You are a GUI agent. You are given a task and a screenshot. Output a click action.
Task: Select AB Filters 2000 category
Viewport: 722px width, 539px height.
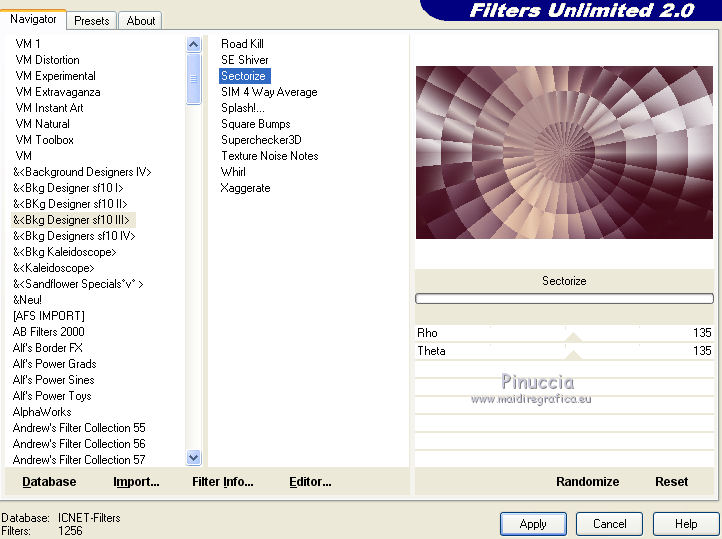pos(49,332)
